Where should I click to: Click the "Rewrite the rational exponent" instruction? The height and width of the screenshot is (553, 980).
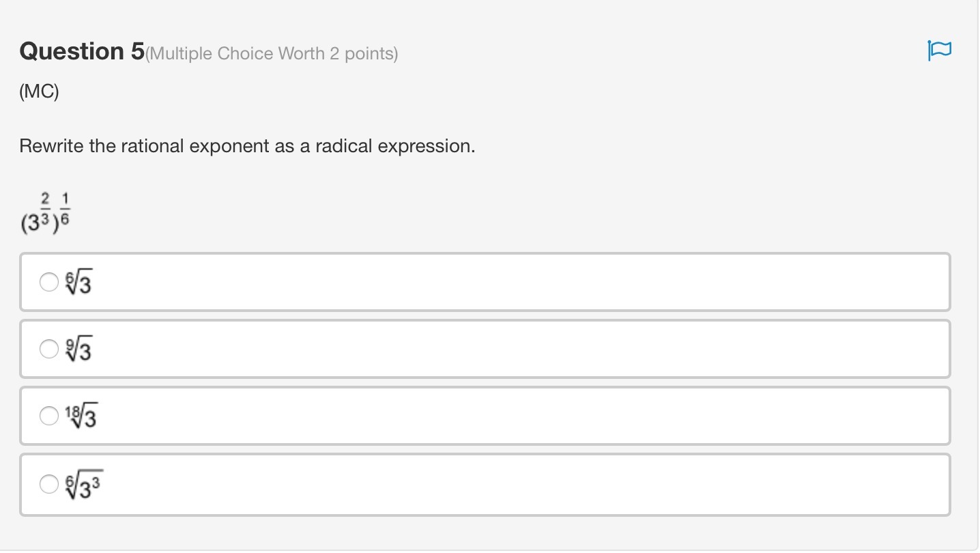pos(246,146)
